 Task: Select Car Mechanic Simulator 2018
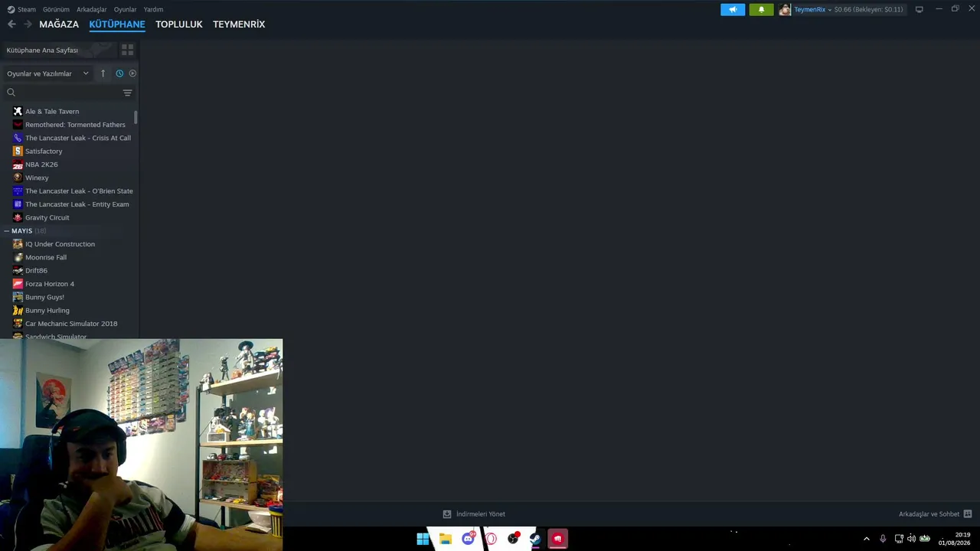[71, 324]
